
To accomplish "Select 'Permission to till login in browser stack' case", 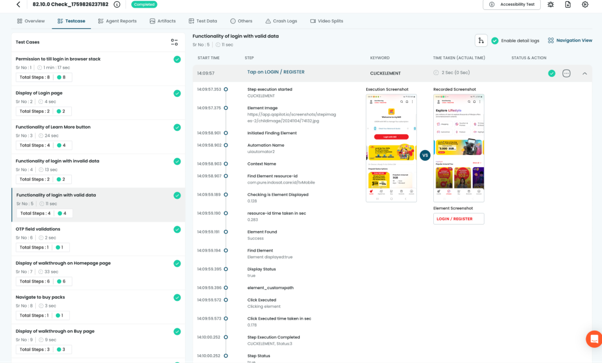I will click(98, 68).
